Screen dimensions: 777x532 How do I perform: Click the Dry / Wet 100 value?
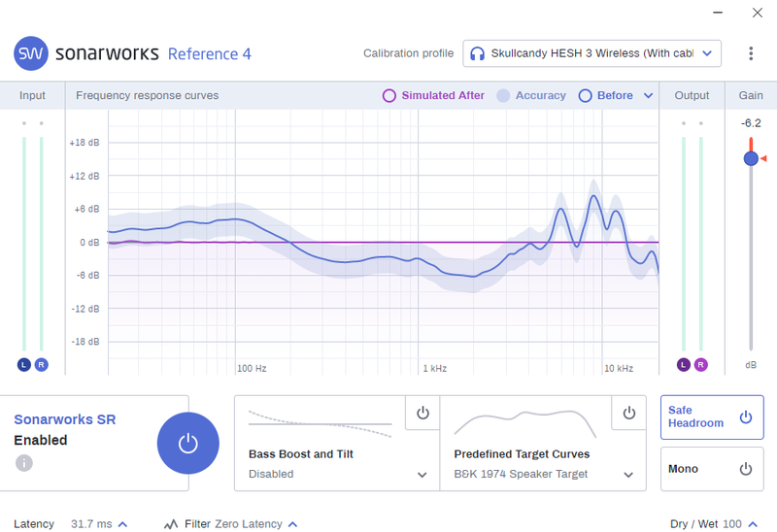pos(732,524)
